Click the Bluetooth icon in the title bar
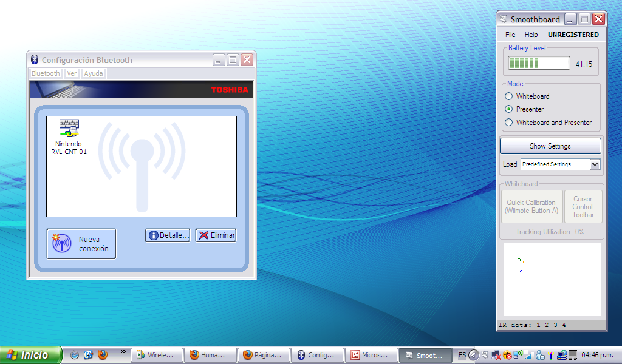This screenshot has height=364, width=622. pos(34,59)
